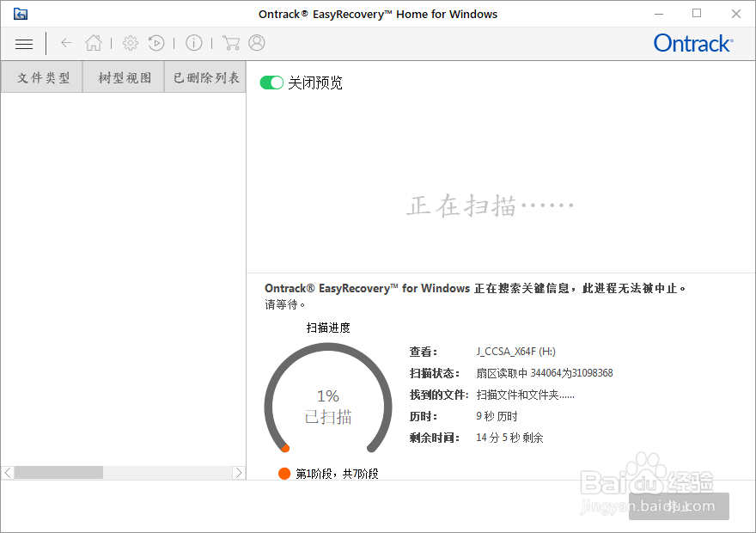Open settings gear icon
The height and width of the screenshot is (533, 756).
coord(131,43)
